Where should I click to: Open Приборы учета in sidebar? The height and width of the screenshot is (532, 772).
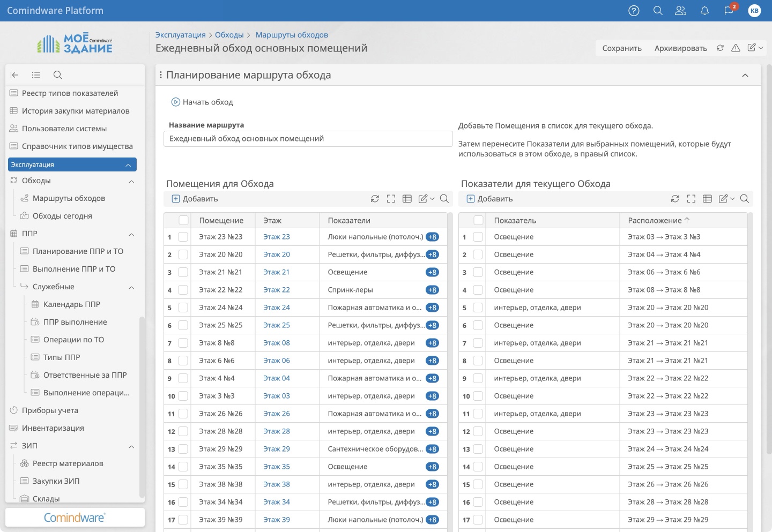tap(50, 410)
